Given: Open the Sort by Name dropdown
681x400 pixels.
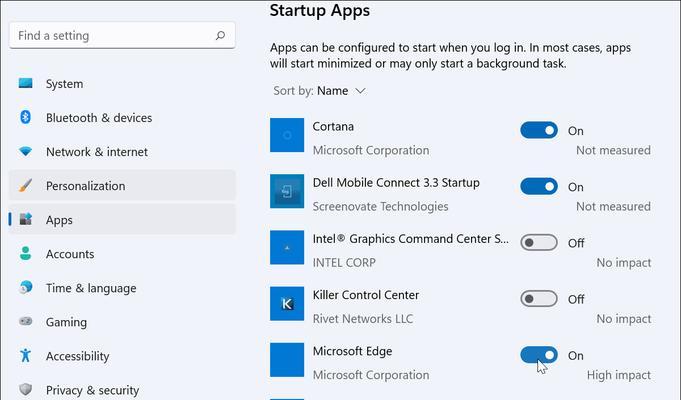Looking at the screenshot, I should [320, 91].
